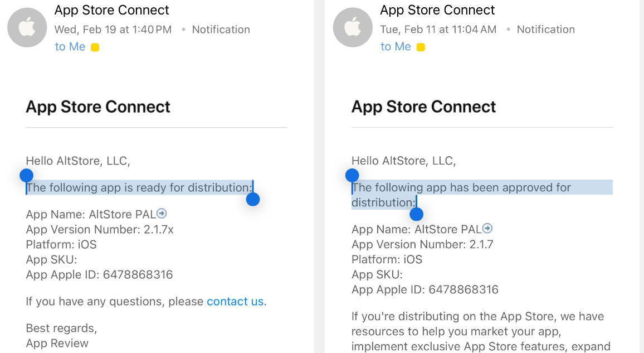Image resolution: width=644 pixels, height=353 pixels.
Task: Tap the date 'Wed, Feb 19 at 1:40 PM'
Action: (x=113, y=30)
